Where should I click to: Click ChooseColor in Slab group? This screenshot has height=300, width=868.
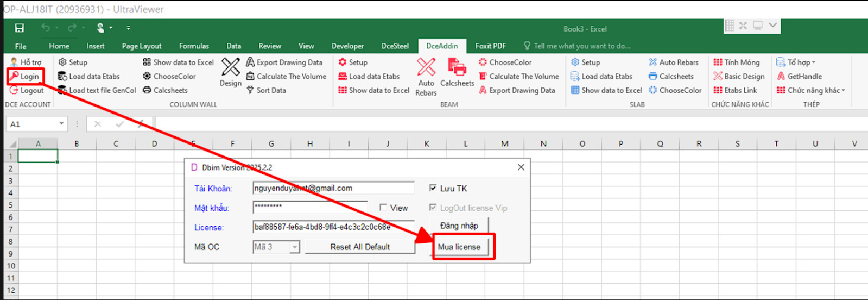point(675,91)
